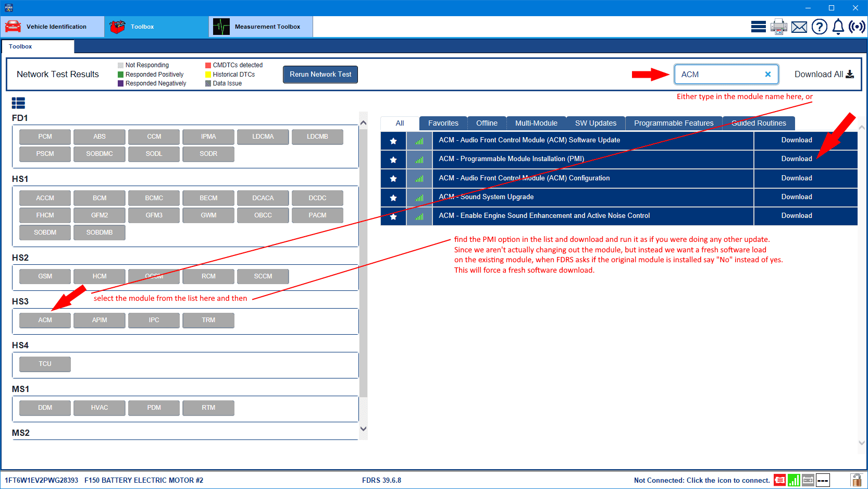Toggle favorite star for ACM Software Update
868x489 pixels.
[x=393, y=141]
